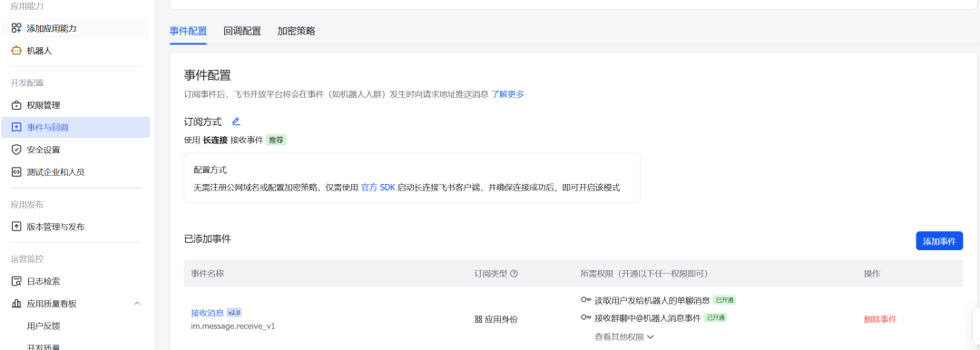Viewport: 980px width, 350px height.
Task: Click the 机器人 robot icon
Action: pyautogui.click(x=16, y=51)
